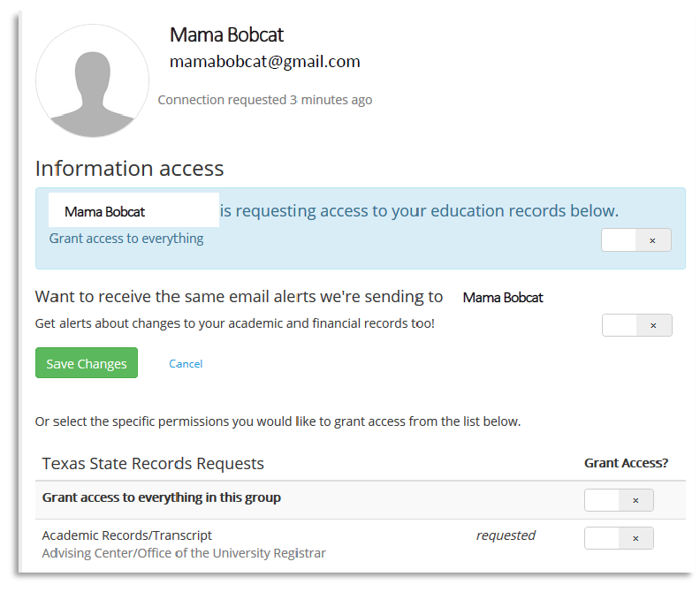The height and width of the screenshot is (592, 700).
Task: Click the "Connection requested 3 minutes ago" text
Action: tap(264, 100)
